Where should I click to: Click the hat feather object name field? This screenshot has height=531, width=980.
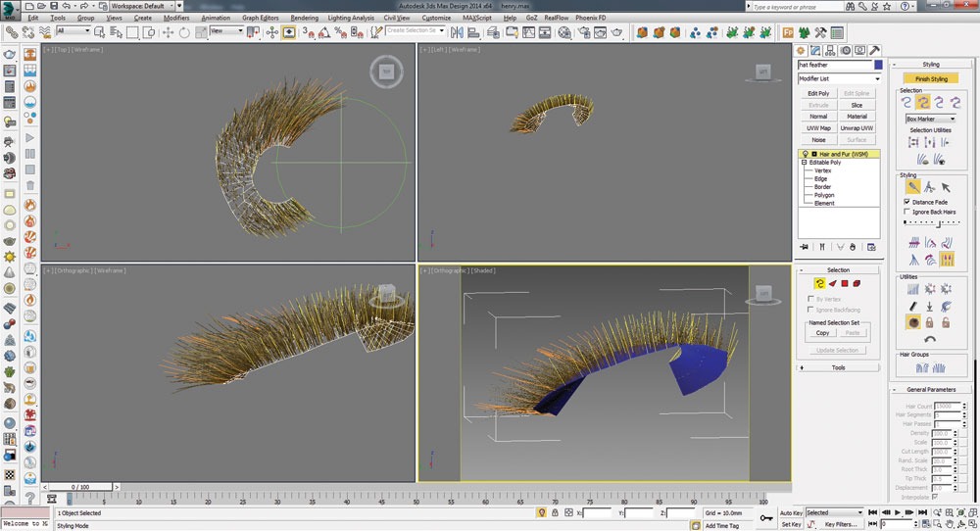(x=834, y=65)
